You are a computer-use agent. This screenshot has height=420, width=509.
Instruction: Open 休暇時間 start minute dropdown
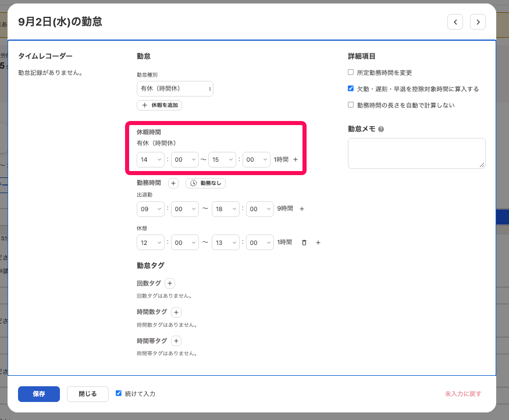(185, 160)
